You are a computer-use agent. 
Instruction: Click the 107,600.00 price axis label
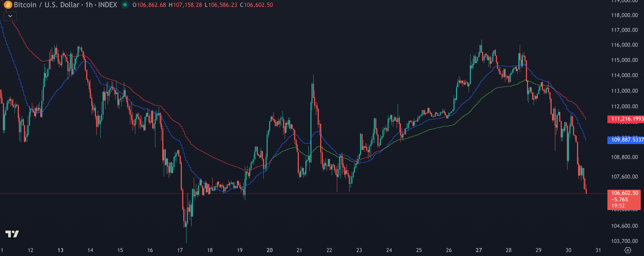[624, 177]
